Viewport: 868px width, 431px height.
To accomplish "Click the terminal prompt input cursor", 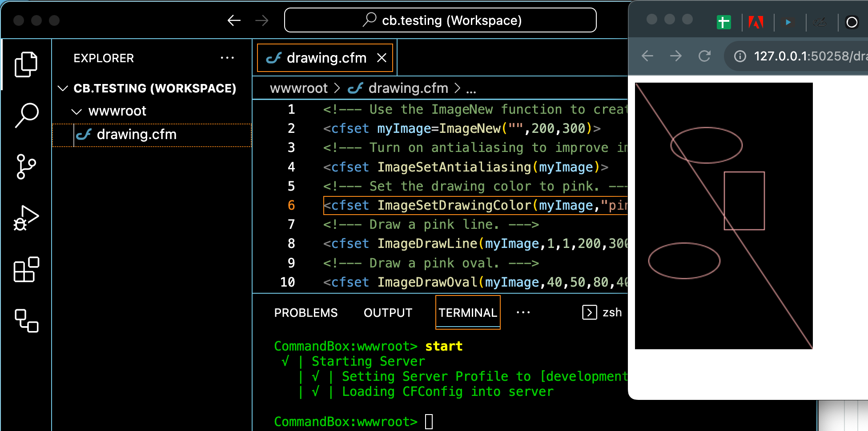I will [x=429, y=421].
